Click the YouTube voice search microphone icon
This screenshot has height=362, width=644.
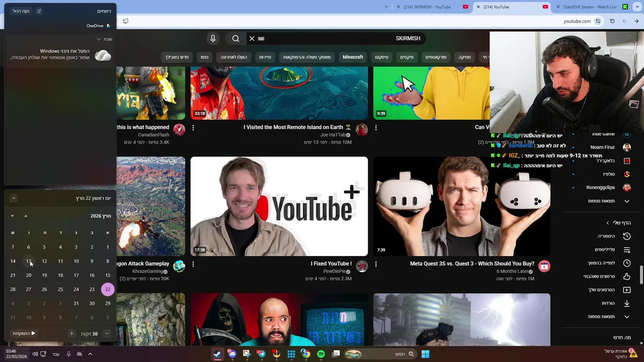pyautogui.click(x=213, y=38)
